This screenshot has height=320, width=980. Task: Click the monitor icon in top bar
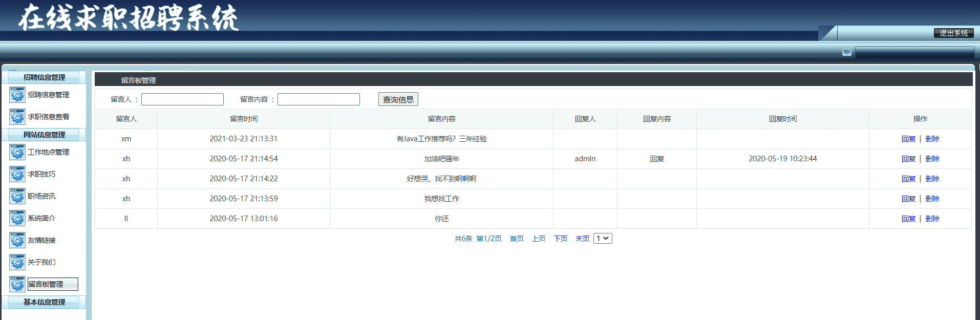(x=847, y=53)
